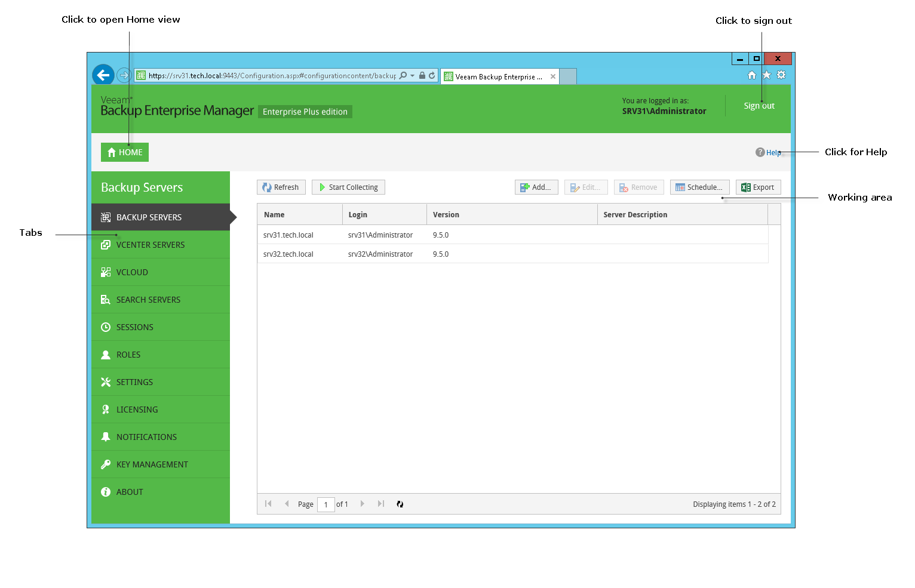The height and width of the screenshot is (588, 915).
Task: Go to previous page arrow in pager
Action: coord(287,504)
